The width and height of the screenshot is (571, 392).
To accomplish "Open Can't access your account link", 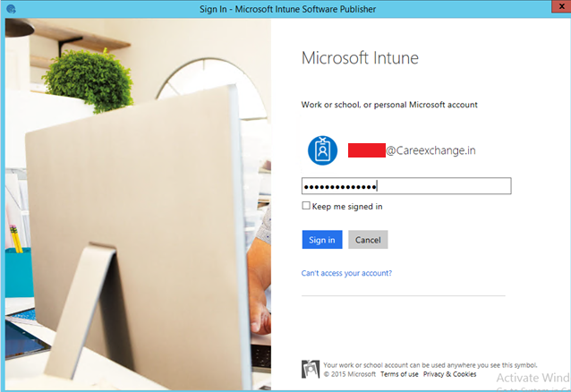I will [346, 273].
